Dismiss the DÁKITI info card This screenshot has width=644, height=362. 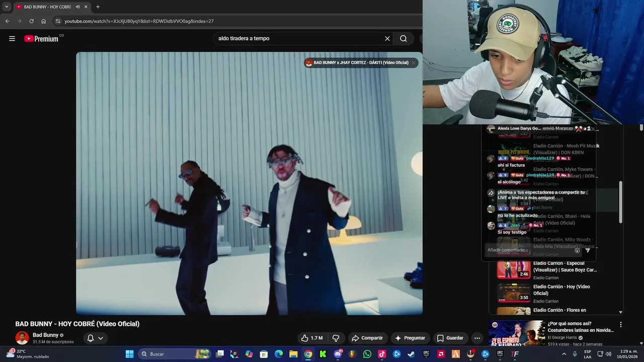(414, 63)
